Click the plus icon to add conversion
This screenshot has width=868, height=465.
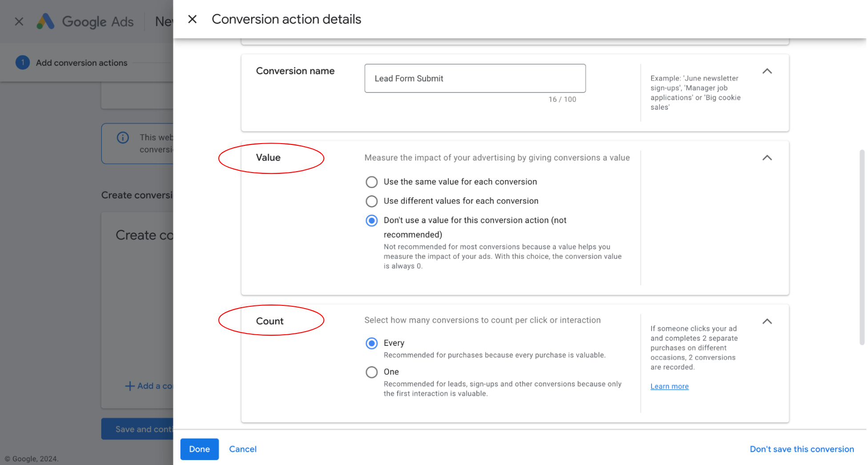(129, 386)
